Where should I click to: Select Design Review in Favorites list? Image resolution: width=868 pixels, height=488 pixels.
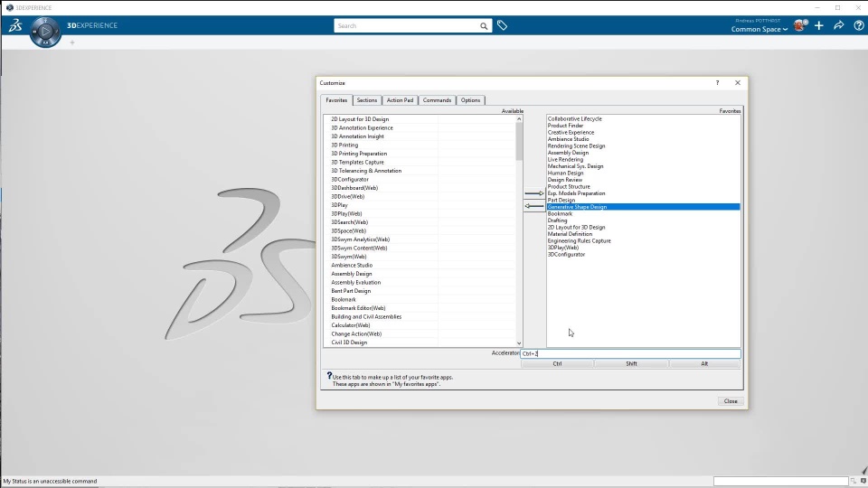tap(564, 179)
